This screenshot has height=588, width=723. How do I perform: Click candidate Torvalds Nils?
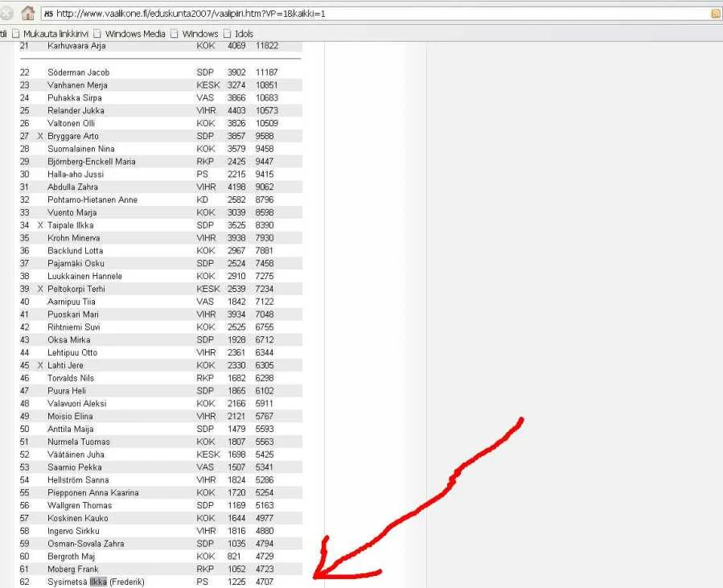click(x=71, y=378)
